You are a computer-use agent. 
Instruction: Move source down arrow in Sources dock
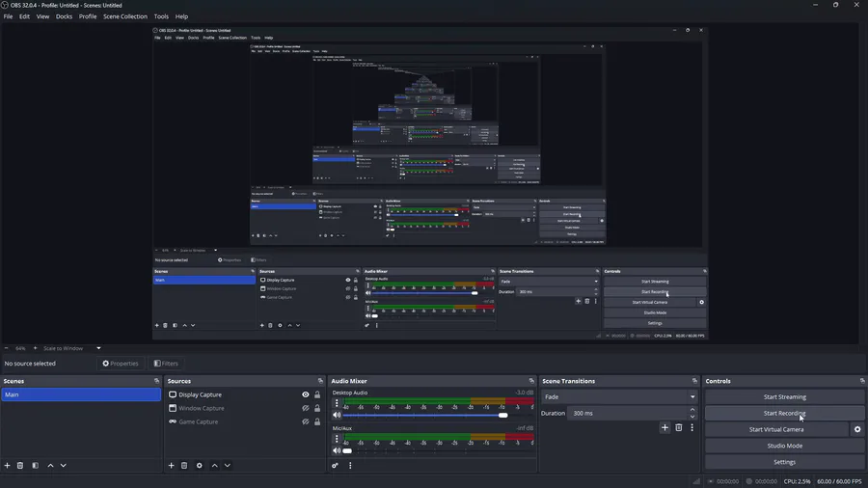tap(227, 465)
